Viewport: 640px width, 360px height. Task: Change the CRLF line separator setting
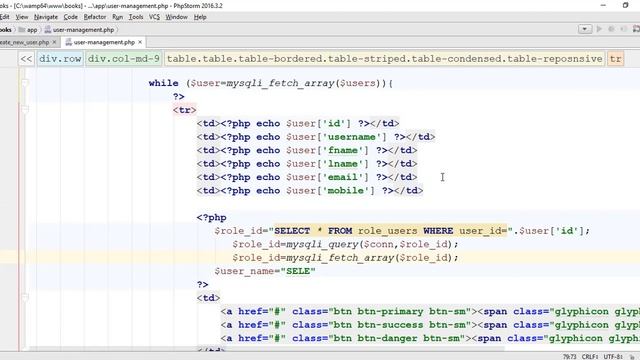click(590, 356)
